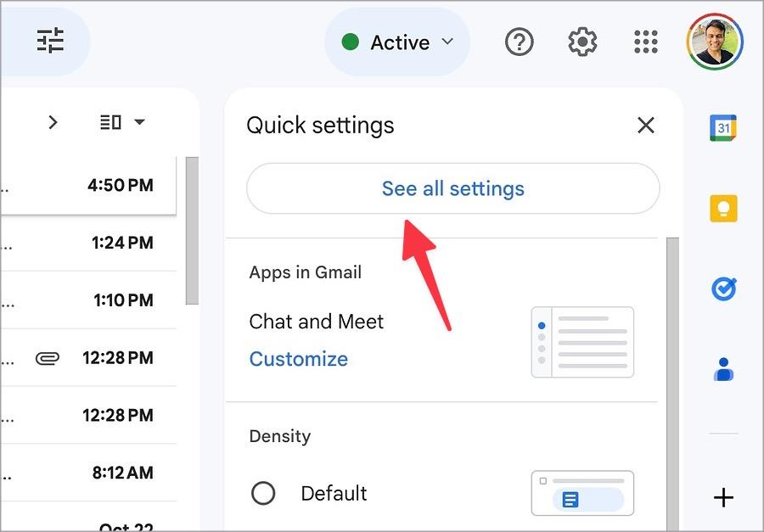Viewport: 764px width, 532px height.
Task: Click the Chat and Meet layout thumbnail
Action: 582,342
